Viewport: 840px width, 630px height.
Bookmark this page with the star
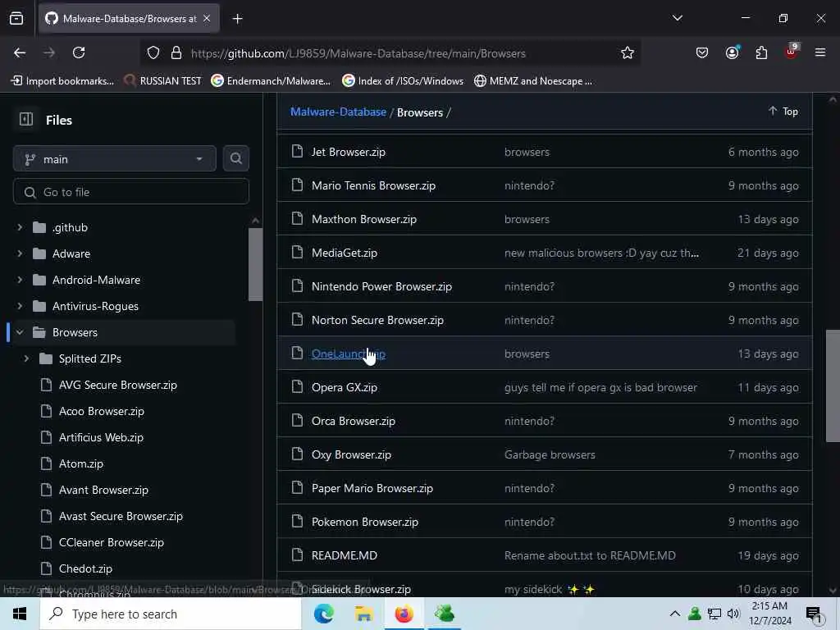click(x=628, y=53)
